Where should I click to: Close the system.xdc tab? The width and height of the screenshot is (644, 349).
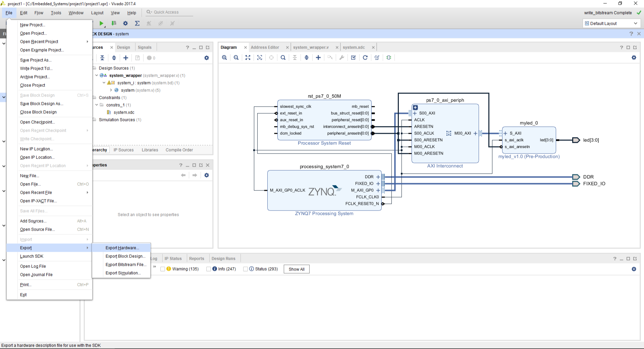(x=373, y=47)
